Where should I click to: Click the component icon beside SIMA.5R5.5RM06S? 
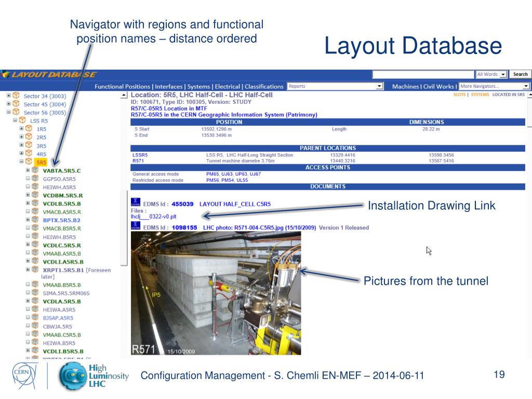pos(35,292)
